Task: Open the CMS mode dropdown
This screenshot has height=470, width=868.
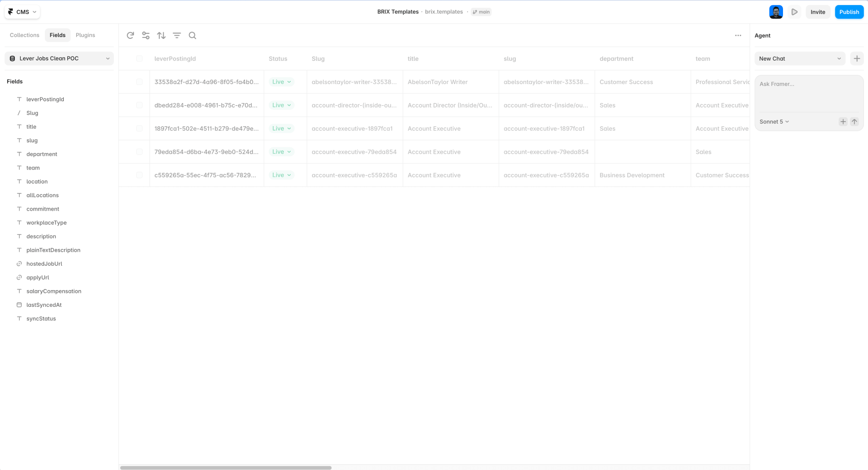Action: [x=22, y=12]
